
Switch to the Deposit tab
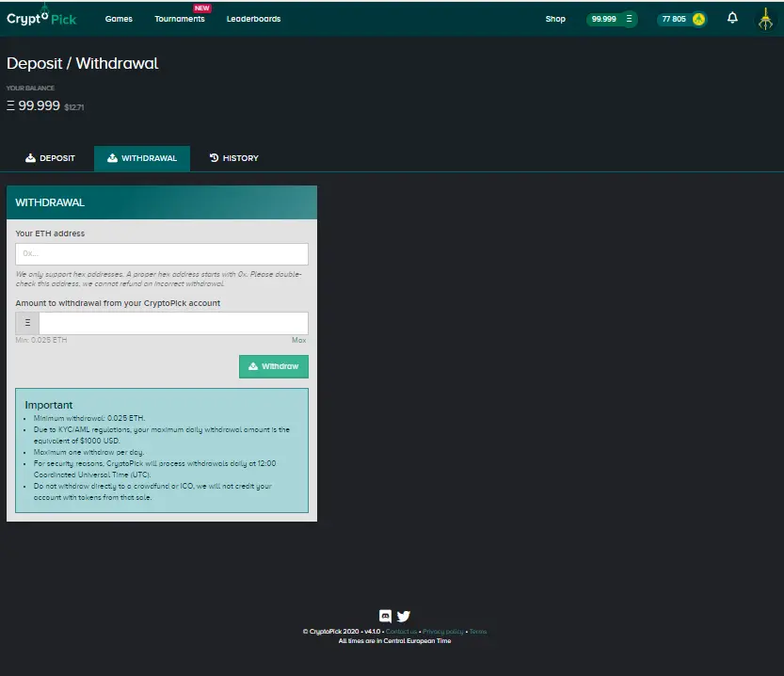pyautogui.click(x=50, y=158)
